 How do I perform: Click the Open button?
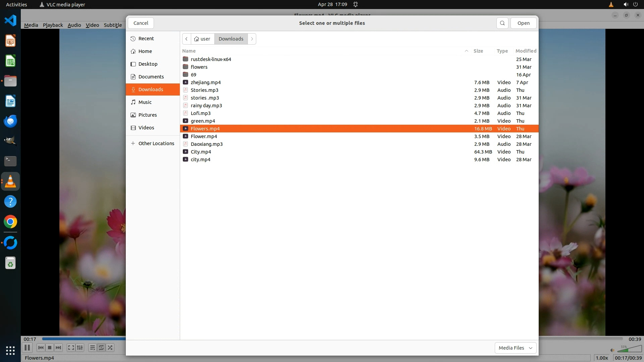[x=523, y=23]
